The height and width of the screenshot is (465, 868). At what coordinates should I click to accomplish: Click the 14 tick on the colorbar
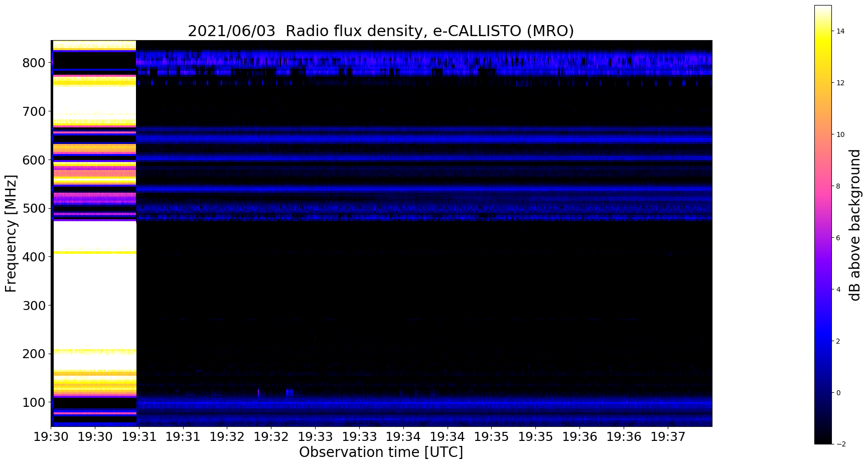point(840,31)
